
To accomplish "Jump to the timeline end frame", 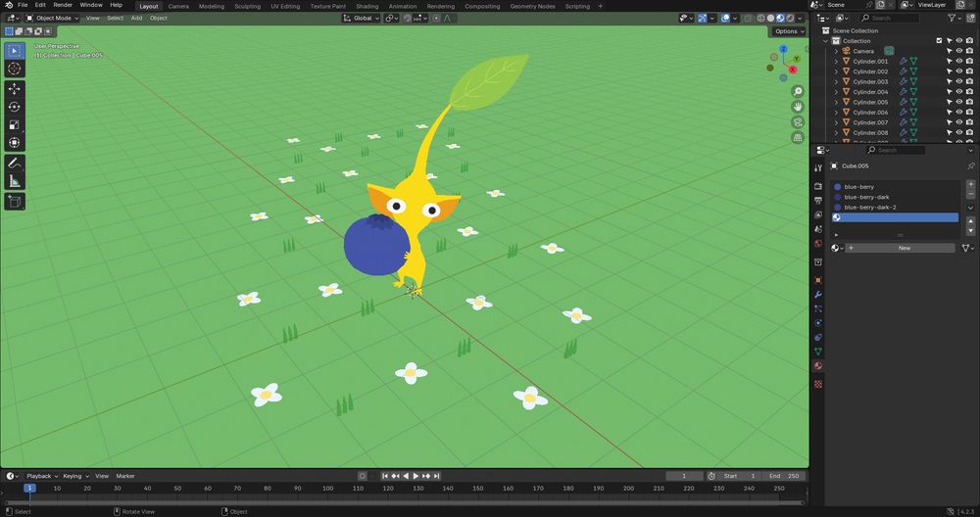I will pyautogui.click(x=437, y=476).
